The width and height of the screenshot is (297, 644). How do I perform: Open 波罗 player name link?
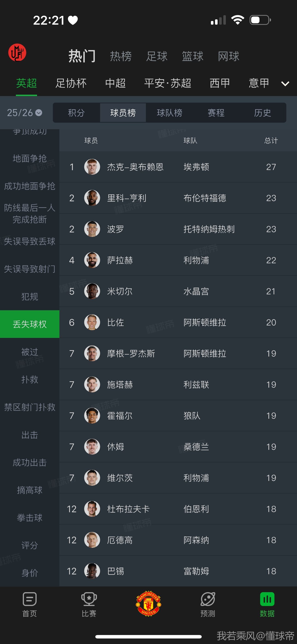[116, 229]
